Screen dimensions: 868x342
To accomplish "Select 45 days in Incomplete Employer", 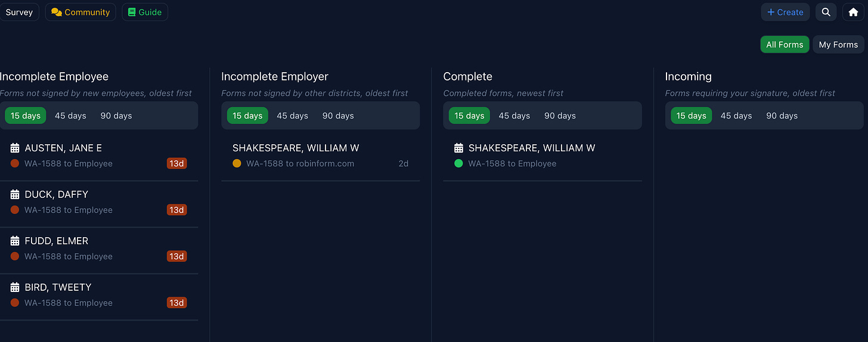I will [x=292, y=116].
